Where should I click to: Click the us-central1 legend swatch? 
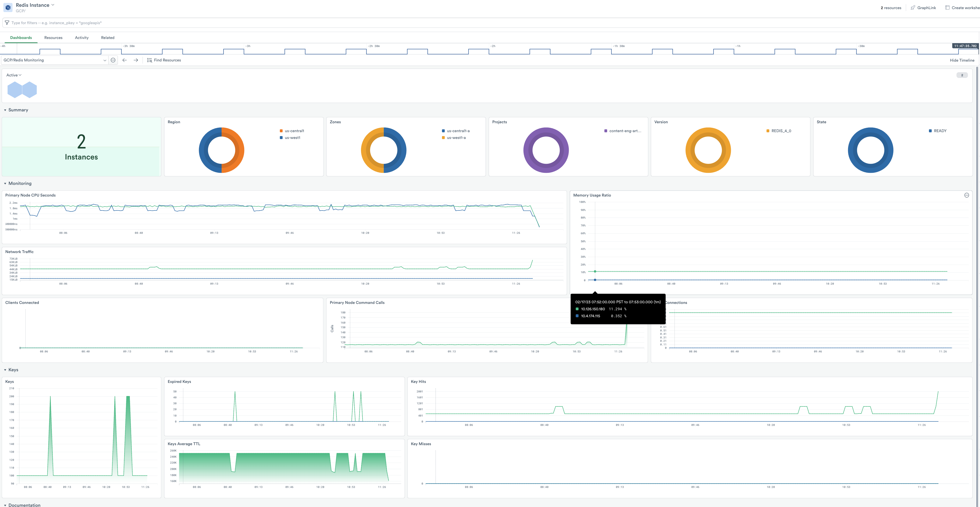pos(281,131)
